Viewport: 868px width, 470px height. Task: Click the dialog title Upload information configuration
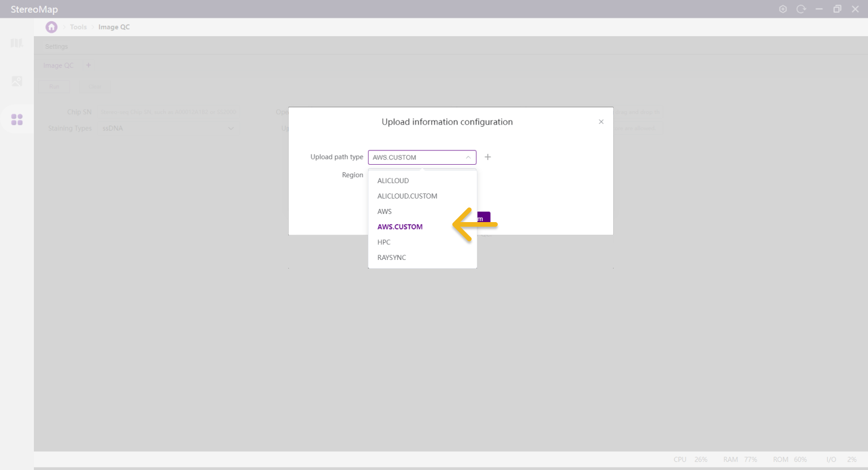[x=447, y=122]
